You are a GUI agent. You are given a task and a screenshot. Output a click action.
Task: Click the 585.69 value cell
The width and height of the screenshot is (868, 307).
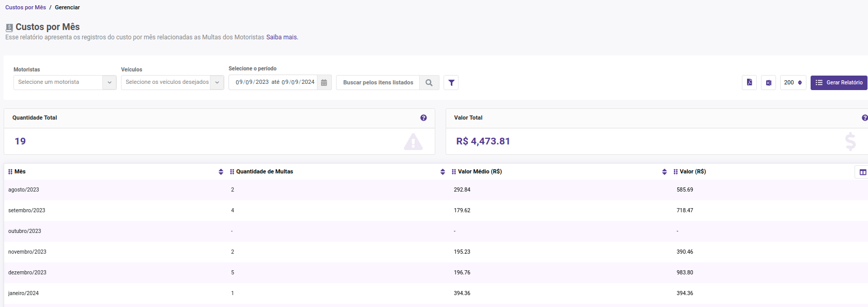(685, 190)
